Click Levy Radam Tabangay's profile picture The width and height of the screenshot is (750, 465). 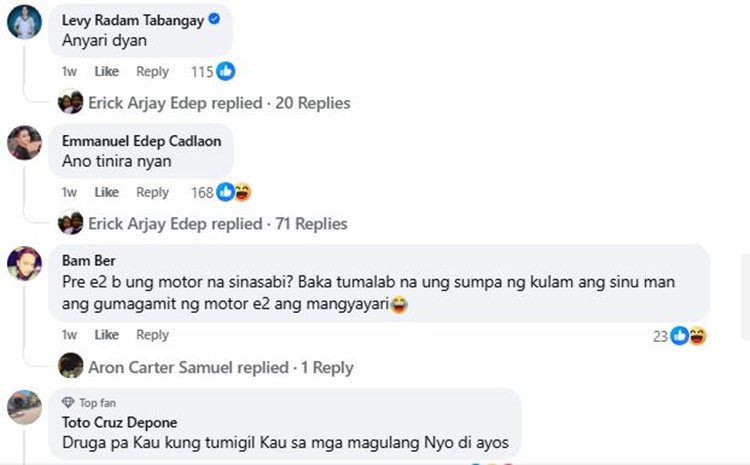point(24,22)
